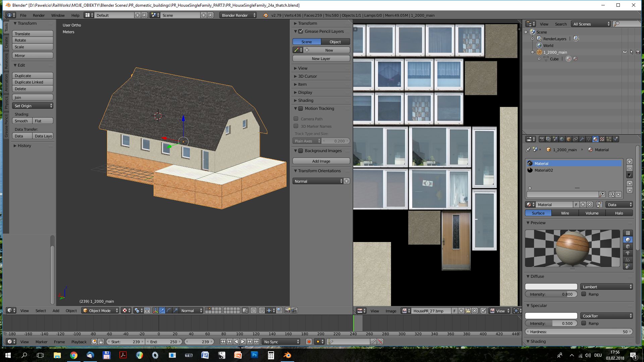Click the auto keyframe record button
This screenshot has height=362, width=644.
tap(309, 342)
